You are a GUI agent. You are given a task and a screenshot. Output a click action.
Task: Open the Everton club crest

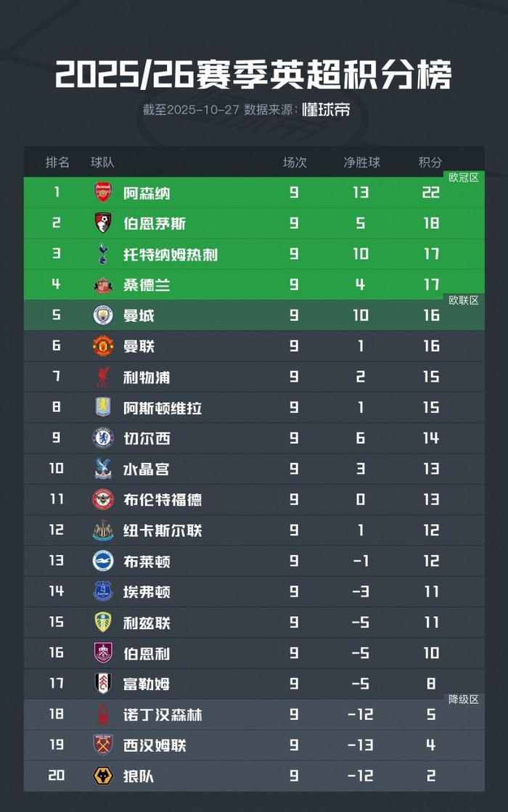coord(103,591)
